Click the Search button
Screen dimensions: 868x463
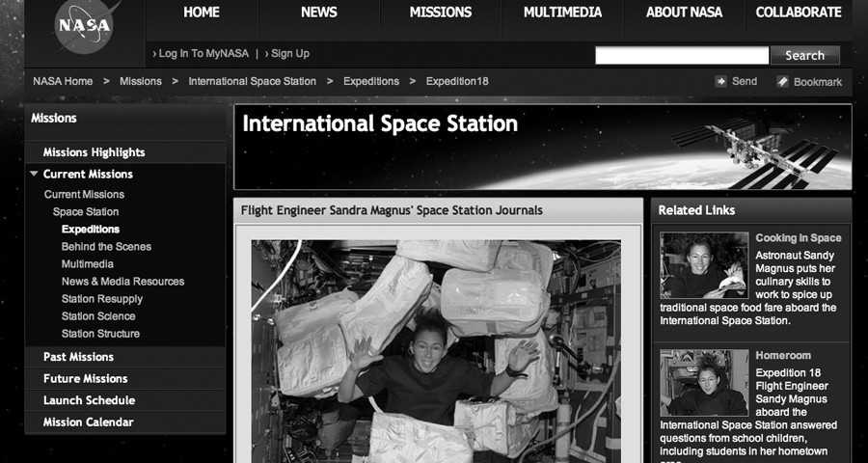805,55
